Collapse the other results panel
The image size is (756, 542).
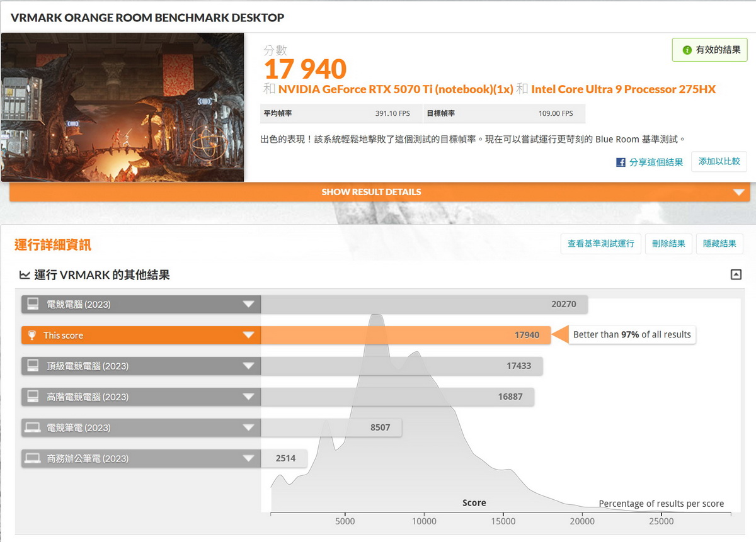pos(736,274)
